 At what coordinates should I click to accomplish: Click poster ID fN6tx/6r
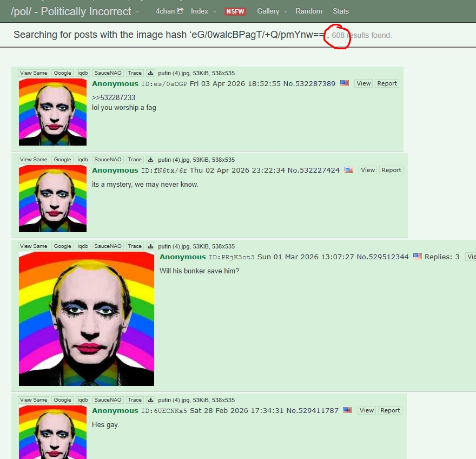pos(164,171)
